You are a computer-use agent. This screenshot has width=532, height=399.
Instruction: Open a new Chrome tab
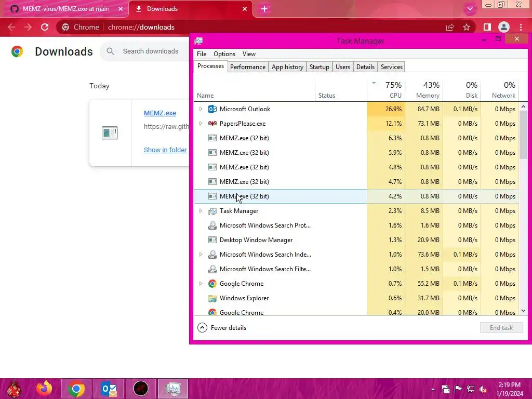tap(264, 9)
